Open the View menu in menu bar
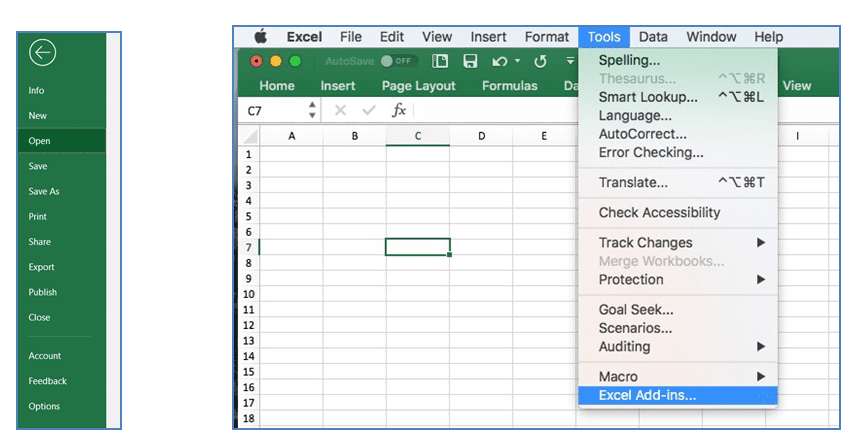The width and height of the screenshot is (855, 442). click(437, 37)
